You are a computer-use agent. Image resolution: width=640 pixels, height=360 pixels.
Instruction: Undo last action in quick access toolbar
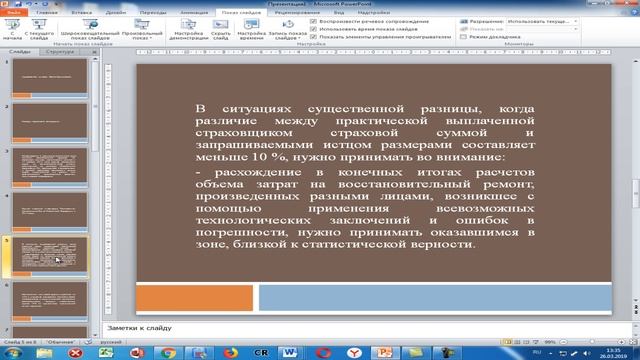[x=29, y=4]
